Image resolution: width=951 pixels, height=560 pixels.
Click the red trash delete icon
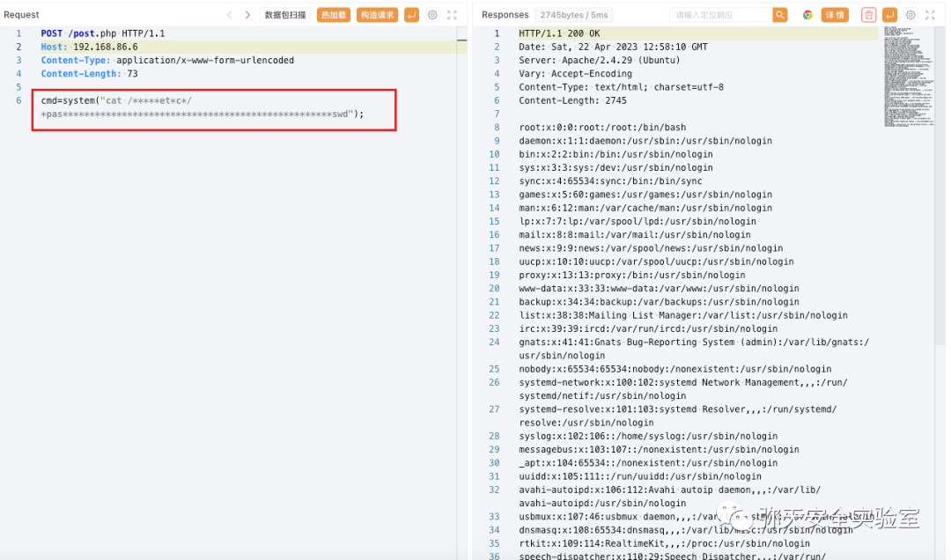(868, 15)
